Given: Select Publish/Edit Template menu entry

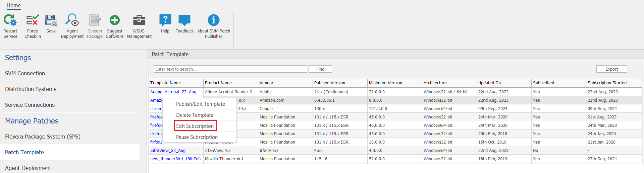Looking at the screenshot, I should pyautogui.click(x=200, y=104).
